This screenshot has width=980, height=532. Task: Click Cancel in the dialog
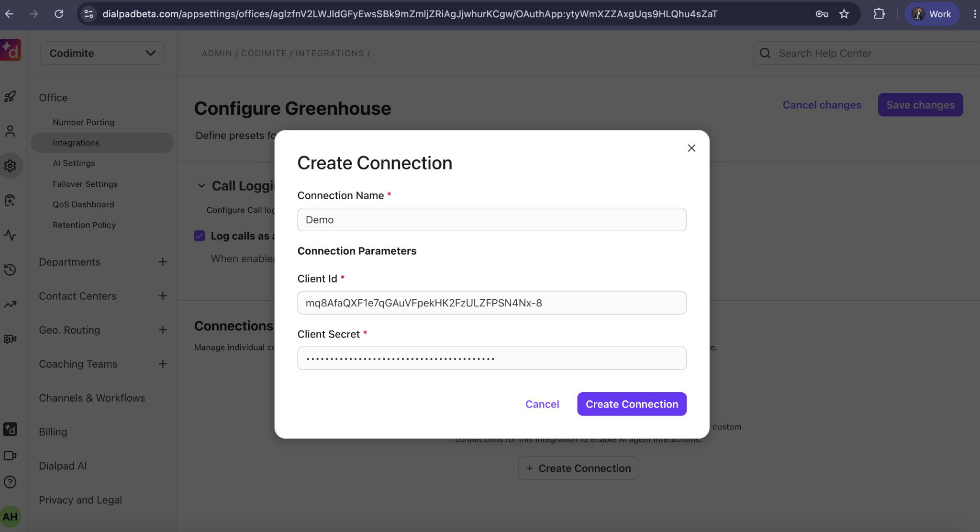[542, 404]
